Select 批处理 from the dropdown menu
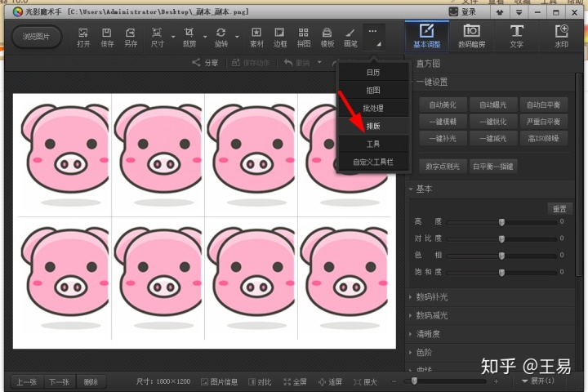The height and width of the screenshot is (392, 588). coord(373,108)
